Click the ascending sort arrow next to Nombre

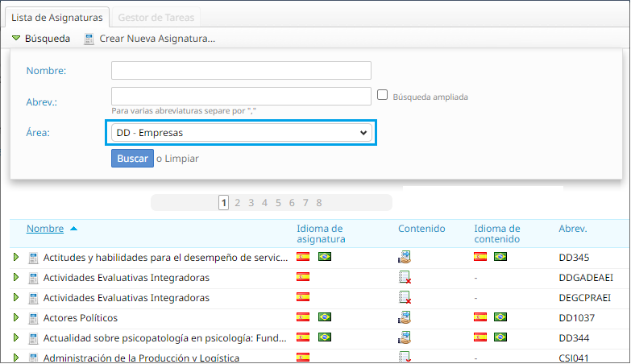(73, 229)
